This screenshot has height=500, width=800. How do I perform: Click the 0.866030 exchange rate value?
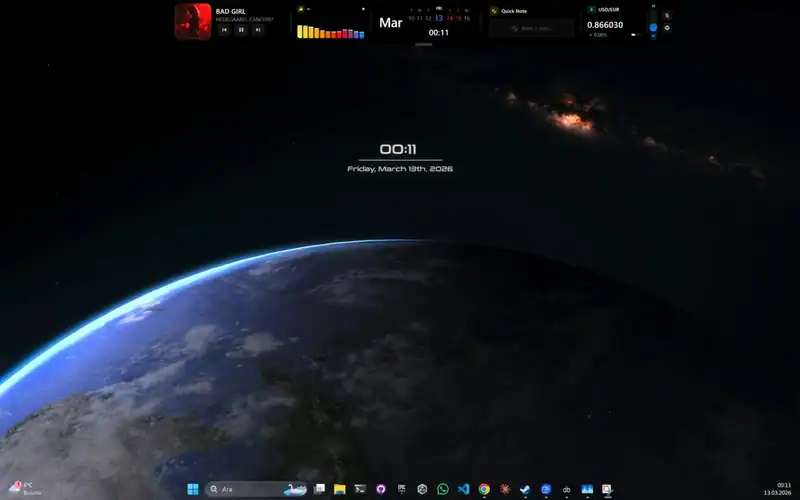click(x=605, y=25)
